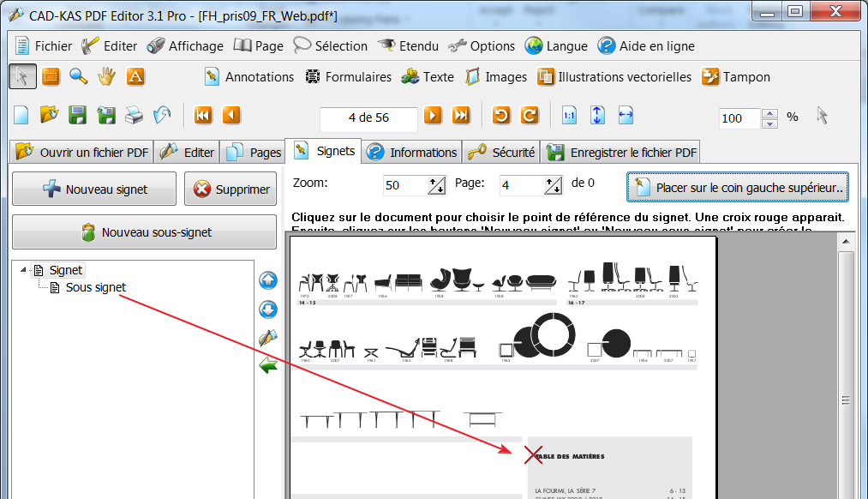Viewport: 868px width, 499px height.
Task: Click the green left arrow icon
Action: pyautogui.click(x=268, y=366)
